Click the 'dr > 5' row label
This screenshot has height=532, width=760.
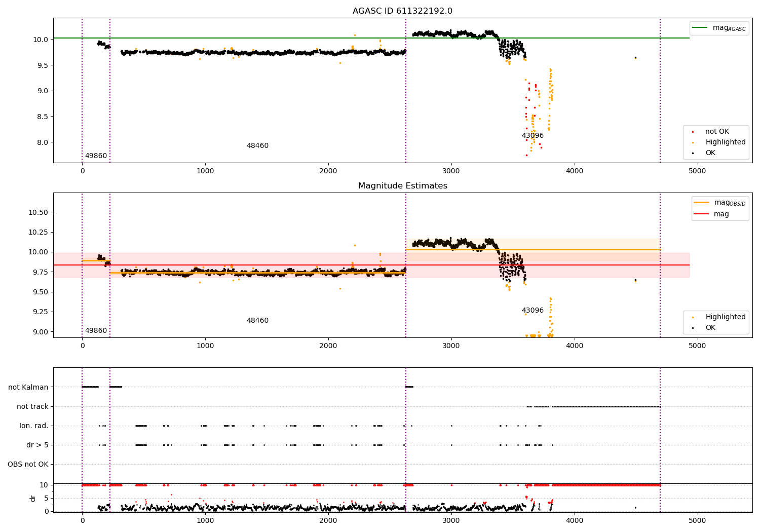coord(37,445)
